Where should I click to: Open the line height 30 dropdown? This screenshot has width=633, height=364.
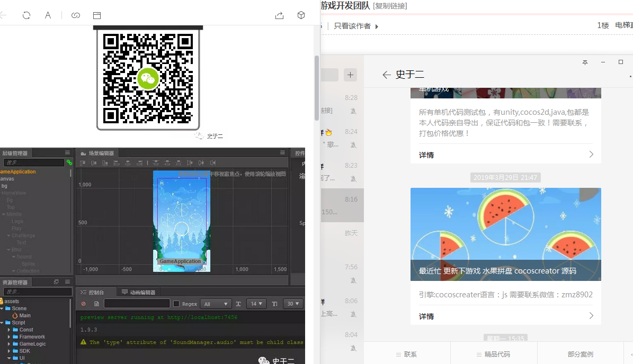(293, 304)
